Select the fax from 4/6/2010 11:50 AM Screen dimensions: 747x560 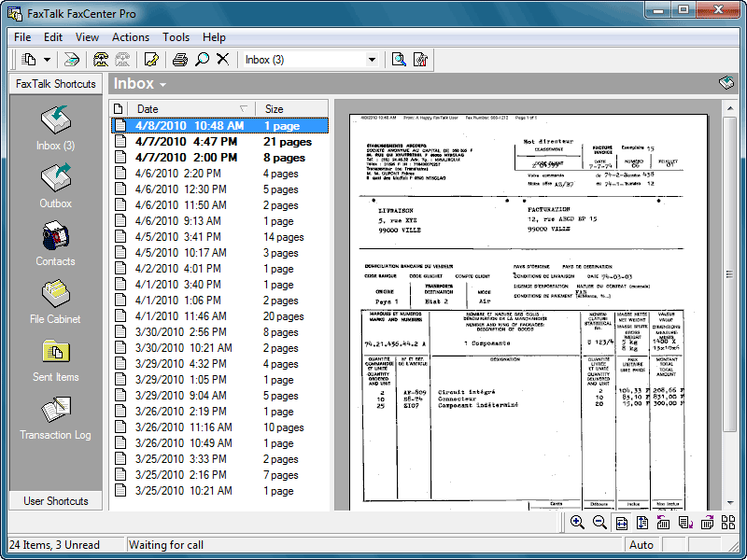(x=219, y=205)
